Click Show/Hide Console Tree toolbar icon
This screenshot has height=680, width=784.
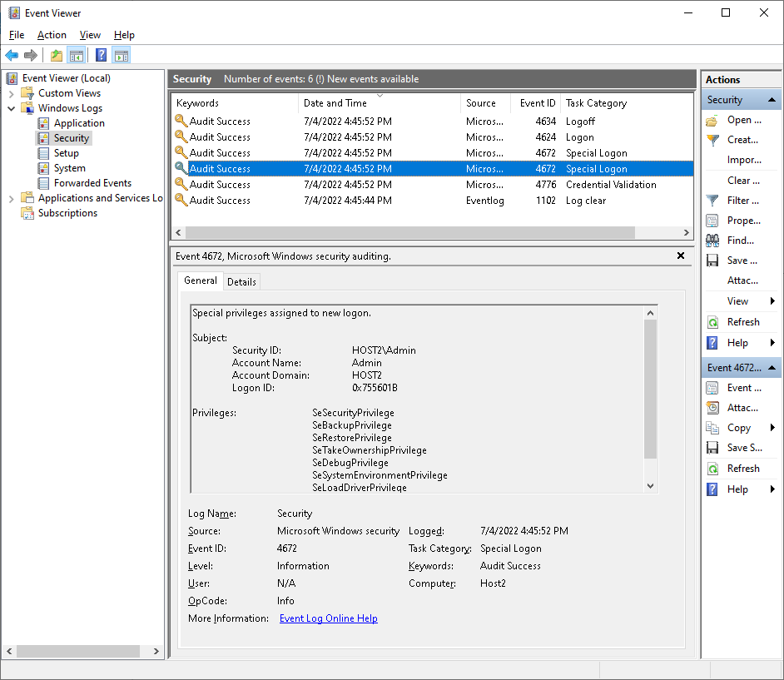pyautogui.click(x=77, y=56)
